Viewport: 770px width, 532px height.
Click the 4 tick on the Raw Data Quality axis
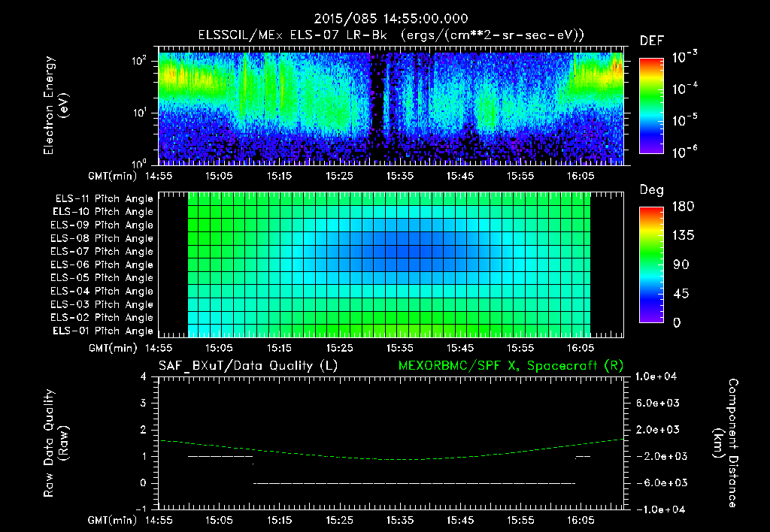pos(144,376)
